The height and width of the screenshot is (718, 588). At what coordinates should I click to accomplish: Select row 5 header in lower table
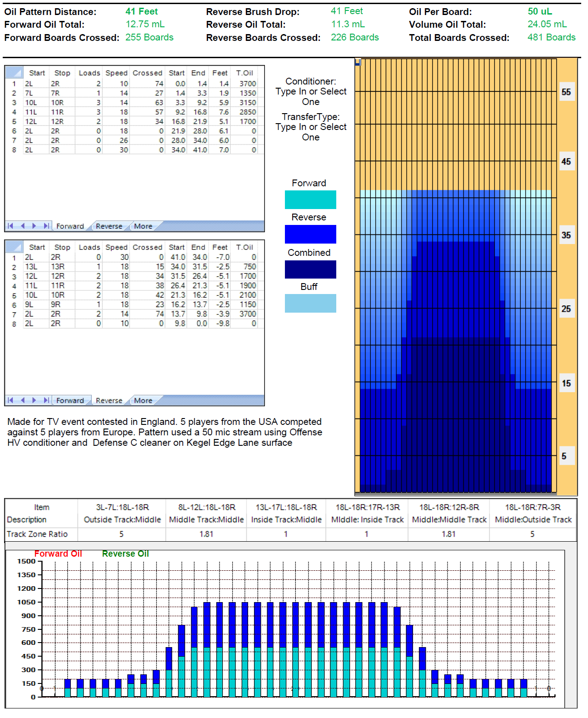pyautogui.click(x=14, y=295)
